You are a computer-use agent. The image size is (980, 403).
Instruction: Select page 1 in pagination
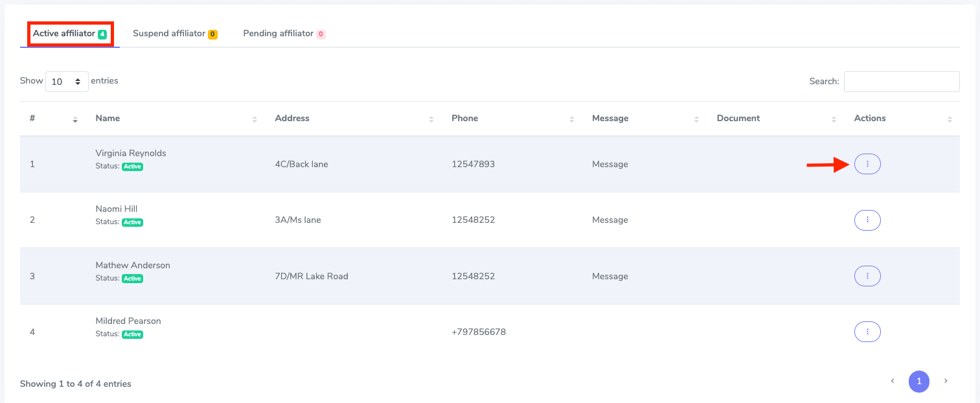pyautogui.click(x=918, y=382)
